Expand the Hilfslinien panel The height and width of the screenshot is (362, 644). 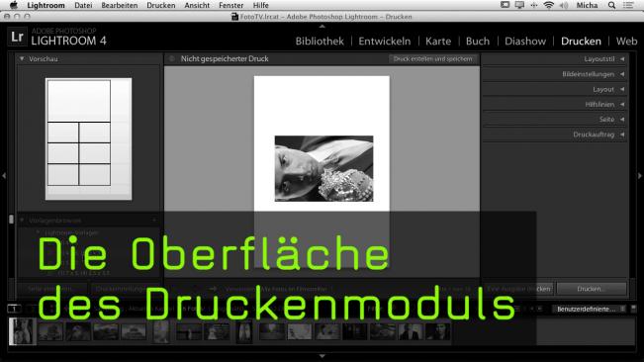(622, 104)
